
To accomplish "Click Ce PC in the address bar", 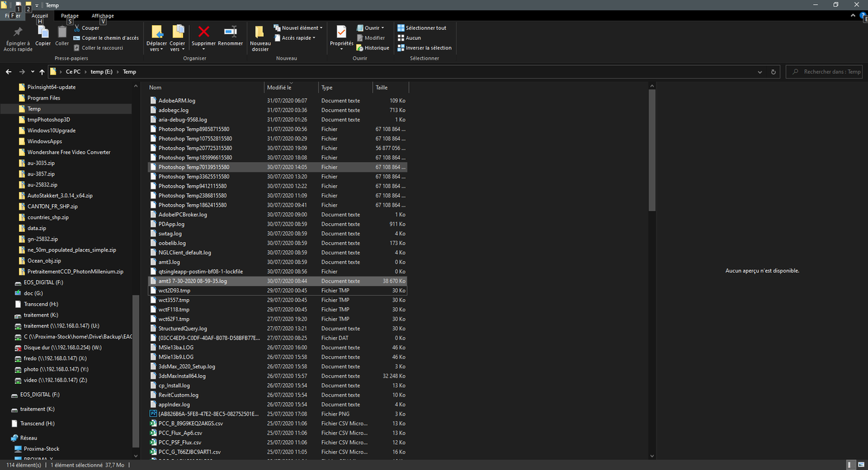I will (x=73, y=72).
